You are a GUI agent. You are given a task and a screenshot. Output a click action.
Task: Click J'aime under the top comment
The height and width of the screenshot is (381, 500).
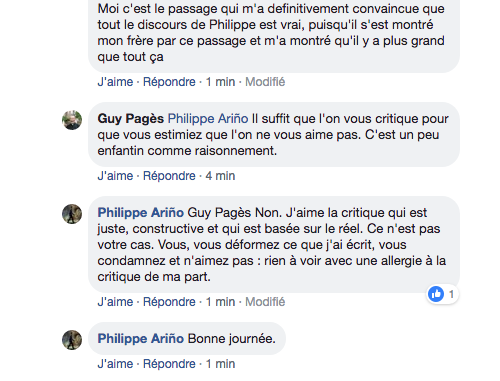115,82
